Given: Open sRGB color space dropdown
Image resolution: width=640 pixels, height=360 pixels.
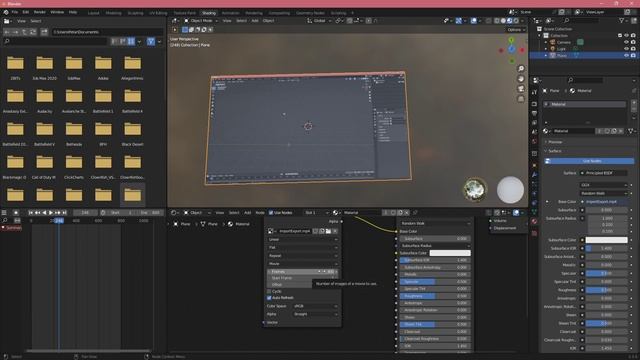Looking at the screenshot, I should click(315, 306).
